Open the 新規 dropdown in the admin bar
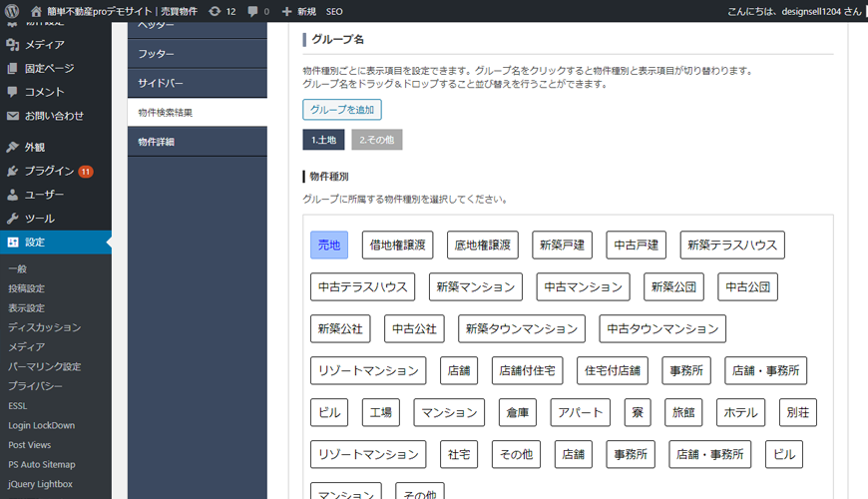868x499 pixels. (x=299, y=11)
